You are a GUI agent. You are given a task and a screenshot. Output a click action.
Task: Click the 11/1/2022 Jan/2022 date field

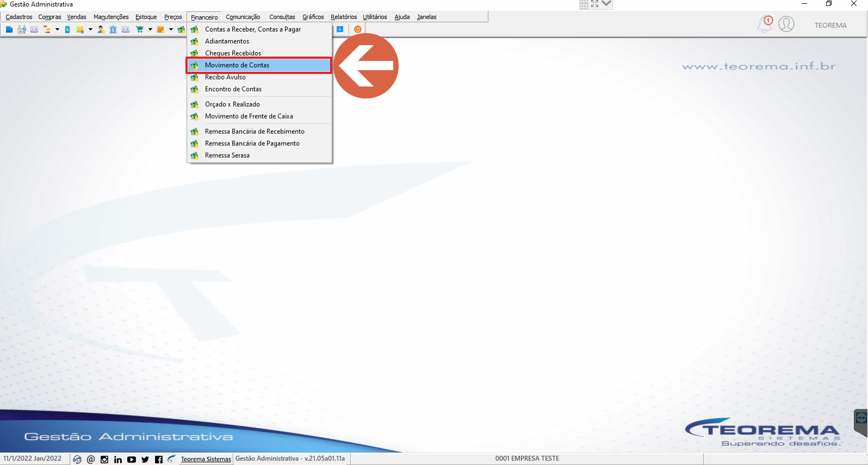(x=33, y=458)
